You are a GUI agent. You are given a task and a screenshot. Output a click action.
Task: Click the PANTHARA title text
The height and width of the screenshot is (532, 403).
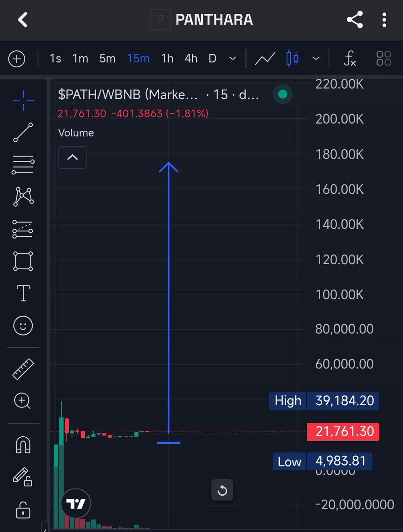tap(214, 20)
